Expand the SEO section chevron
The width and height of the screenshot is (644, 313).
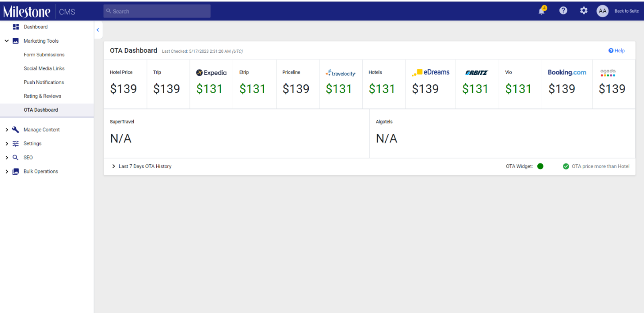(7, 158)
